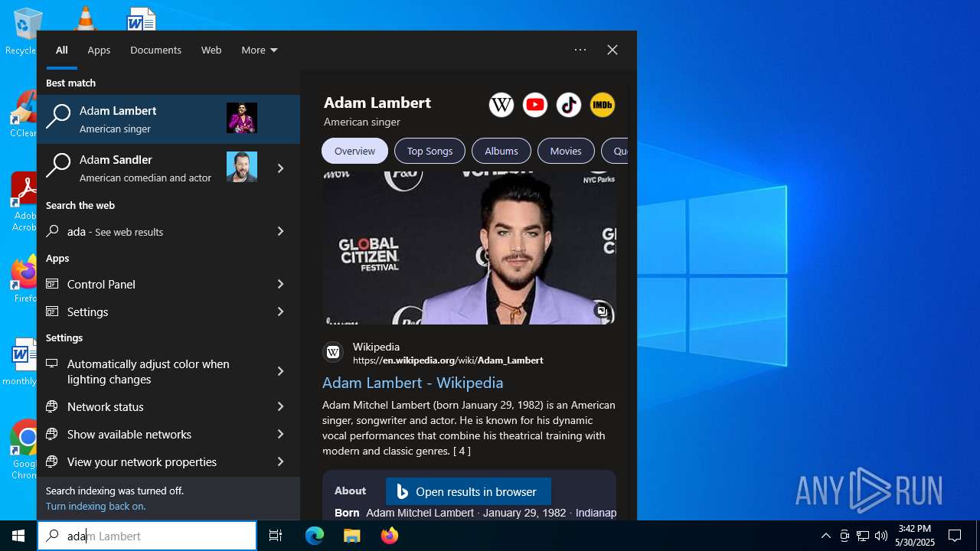Open Control Panel from Apps results
This screenshot has height=551, width=980.
click(149, 284)
